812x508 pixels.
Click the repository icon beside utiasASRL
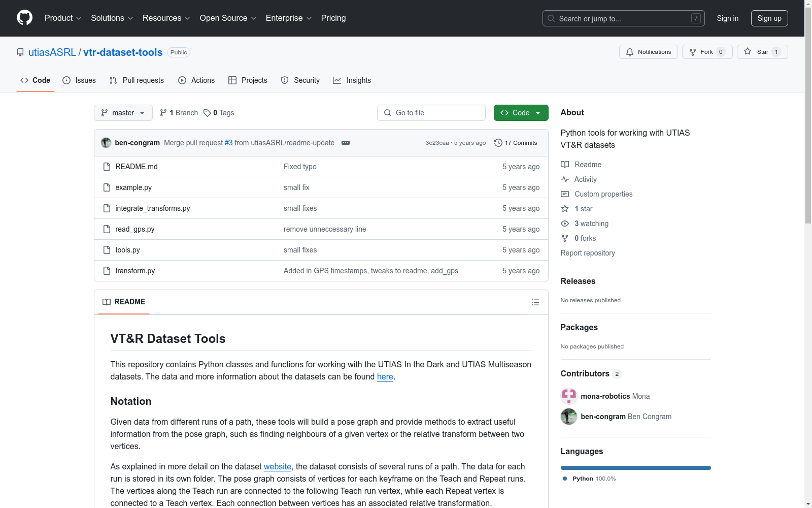[20, 52]
